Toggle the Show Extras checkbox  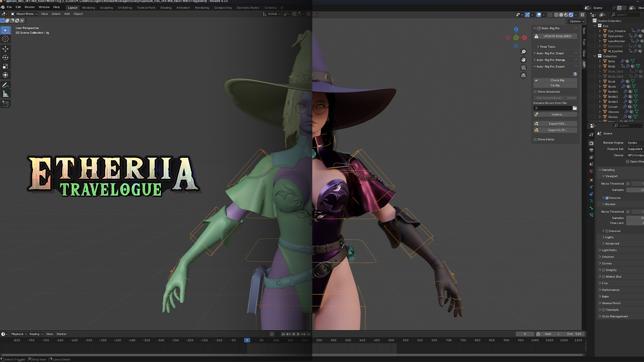click(x=535, y=139)
